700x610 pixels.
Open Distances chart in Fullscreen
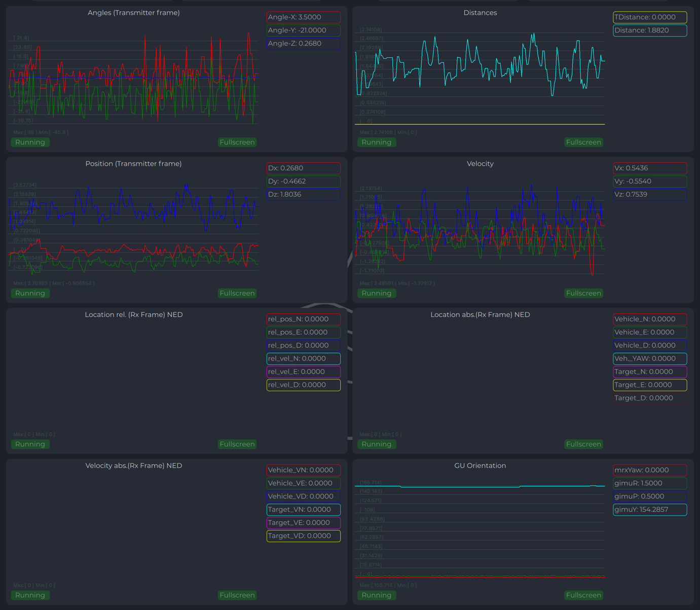(x=584, y=142)
